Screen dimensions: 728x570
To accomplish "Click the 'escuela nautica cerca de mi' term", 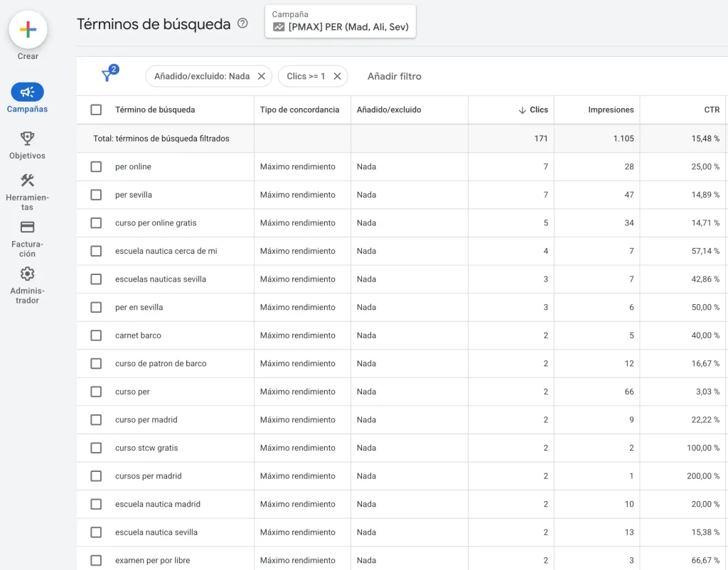I will [166, 251].
